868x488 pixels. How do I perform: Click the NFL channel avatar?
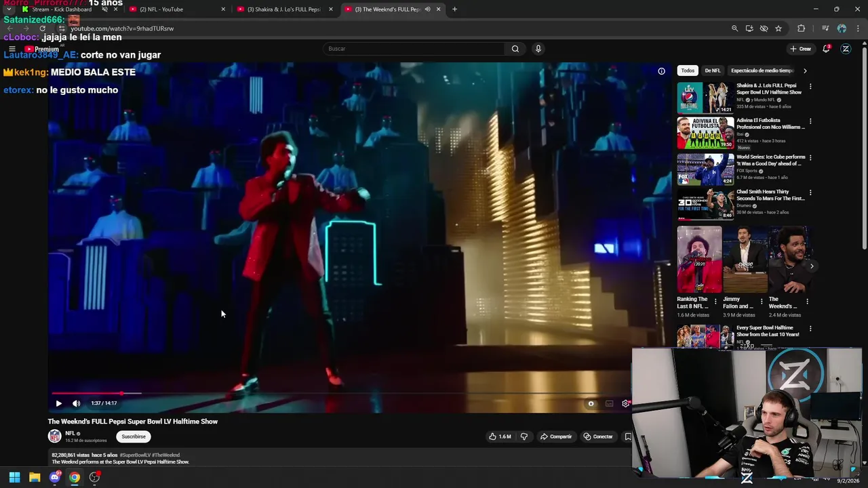54,436
